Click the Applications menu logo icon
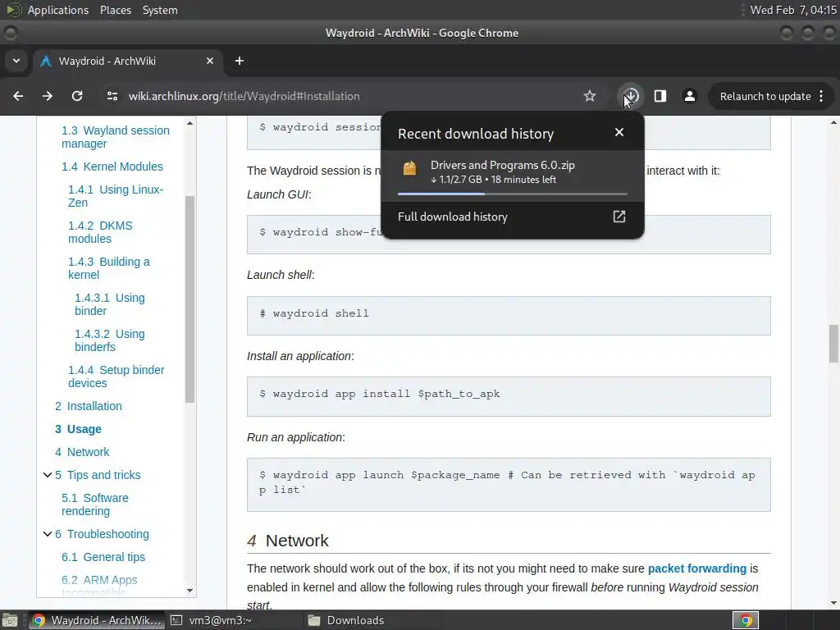The width and height of the screenshot is (840, 630). coord(13,10)
